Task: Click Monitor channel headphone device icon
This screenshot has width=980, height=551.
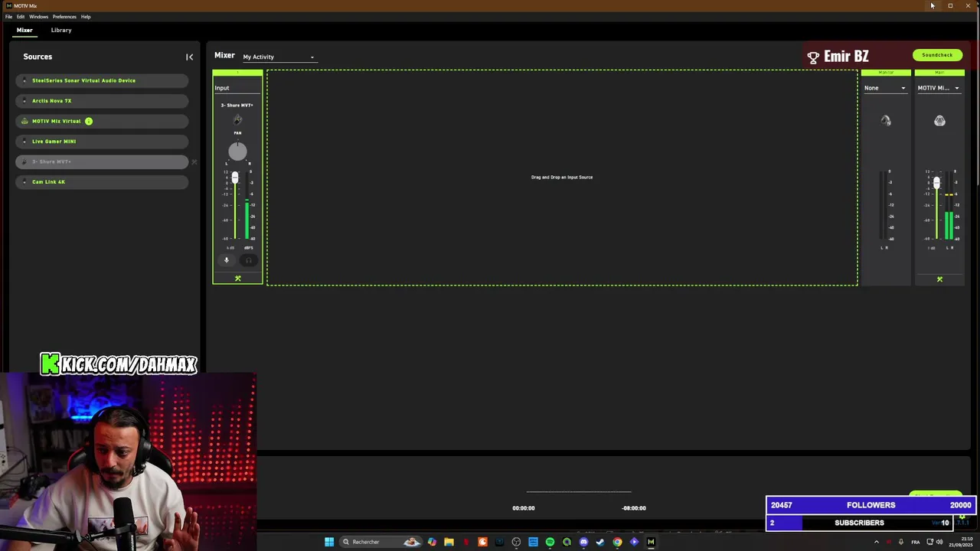Action: 886,121
